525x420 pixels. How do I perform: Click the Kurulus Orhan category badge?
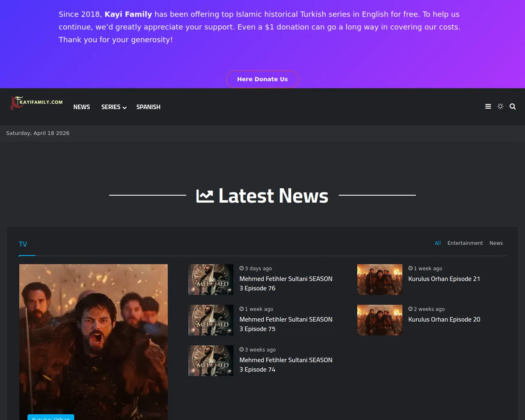coord(51,418)
